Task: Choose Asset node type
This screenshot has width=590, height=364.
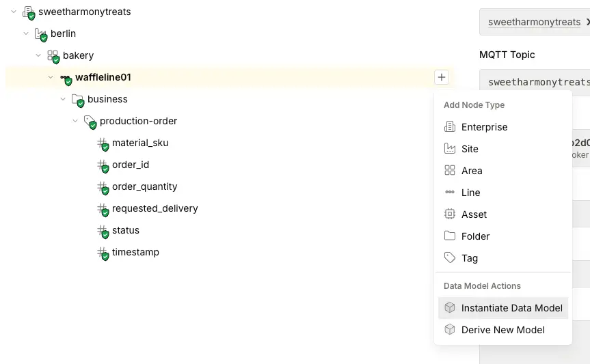Action: pyautogui.click(x=503, y=214)
